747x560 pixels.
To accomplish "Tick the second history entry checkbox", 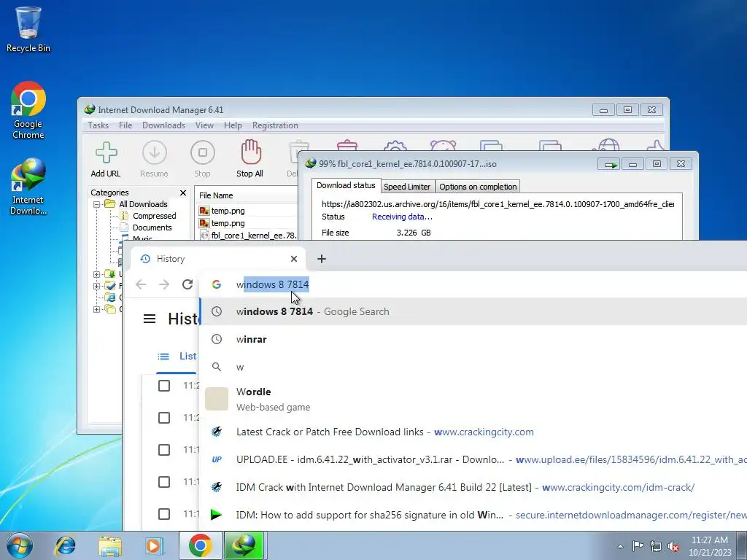I will tap(164, 418).
